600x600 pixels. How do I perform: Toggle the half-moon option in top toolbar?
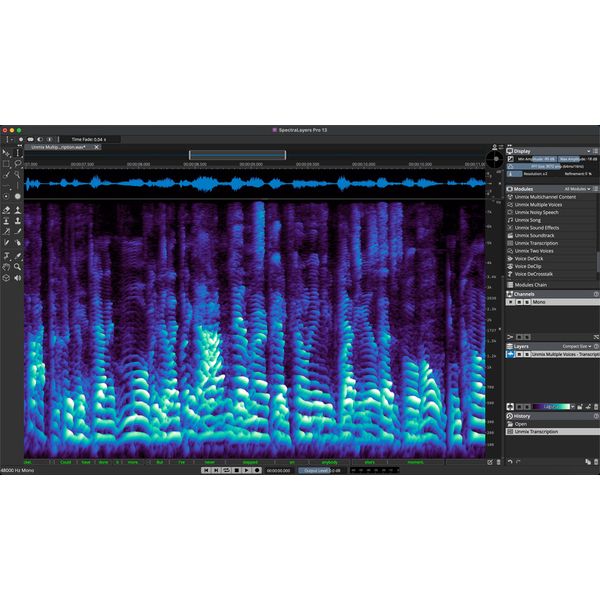point(40,140)
